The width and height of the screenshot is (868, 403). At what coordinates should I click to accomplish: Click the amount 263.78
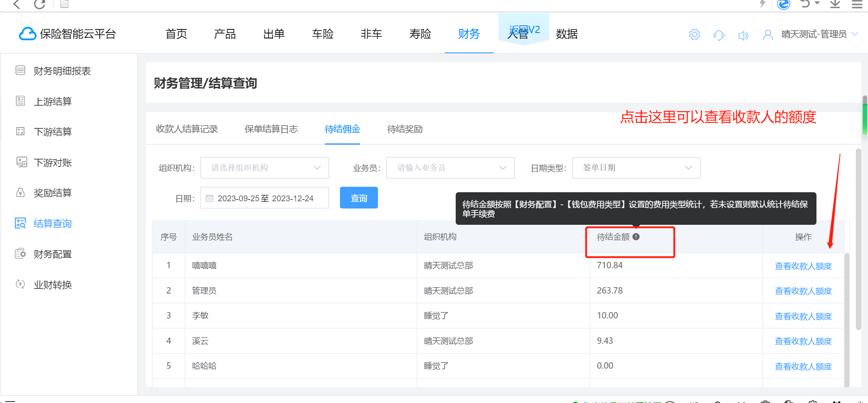pos(609,290)
